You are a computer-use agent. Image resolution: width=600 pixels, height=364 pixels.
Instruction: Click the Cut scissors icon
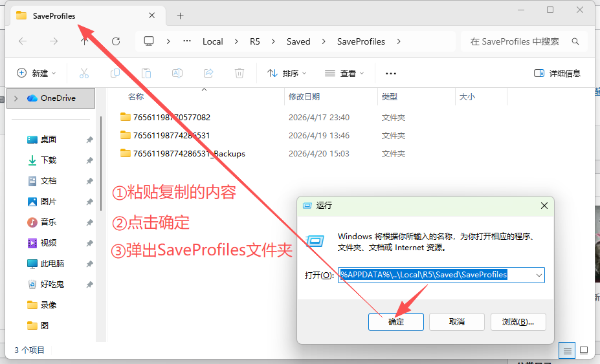pos(84,73)
